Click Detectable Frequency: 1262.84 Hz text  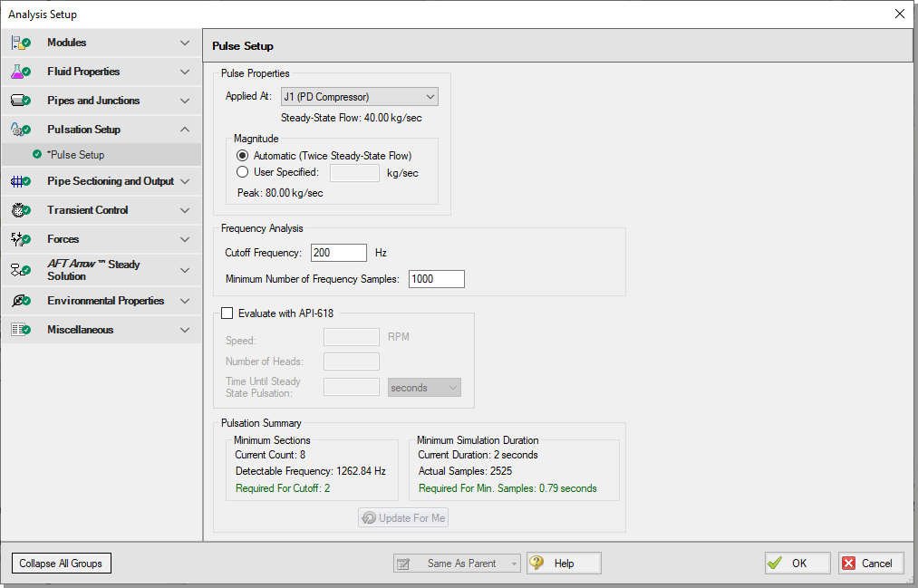click(311, 471)
